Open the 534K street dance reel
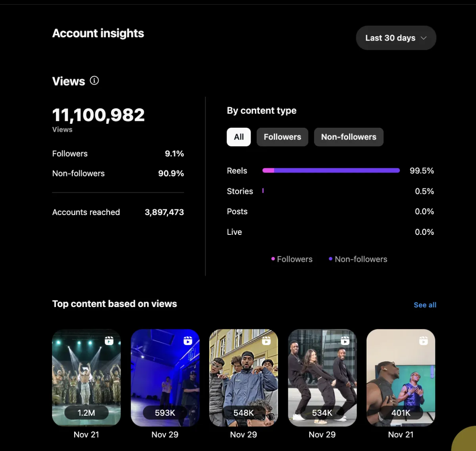 [322, 377]
